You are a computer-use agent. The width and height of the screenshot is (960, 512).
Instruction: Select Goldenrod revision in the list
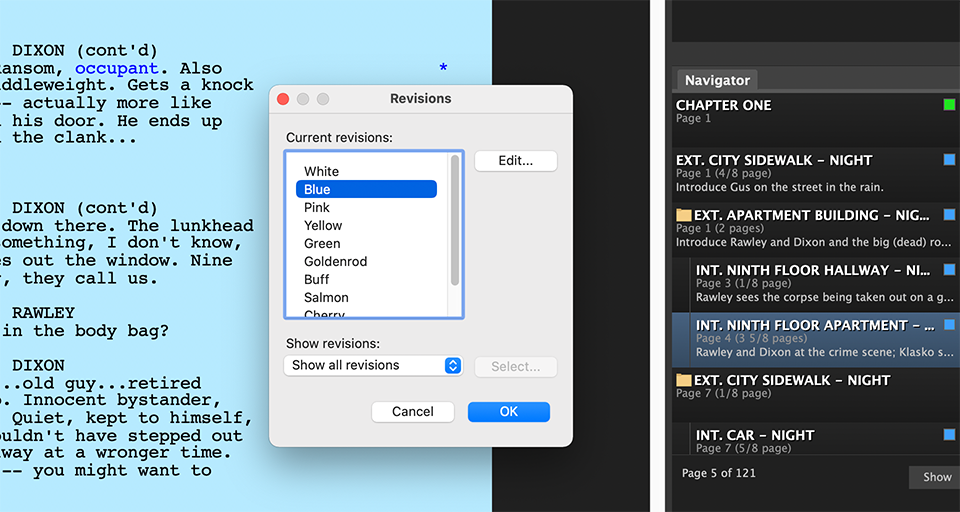335,261
